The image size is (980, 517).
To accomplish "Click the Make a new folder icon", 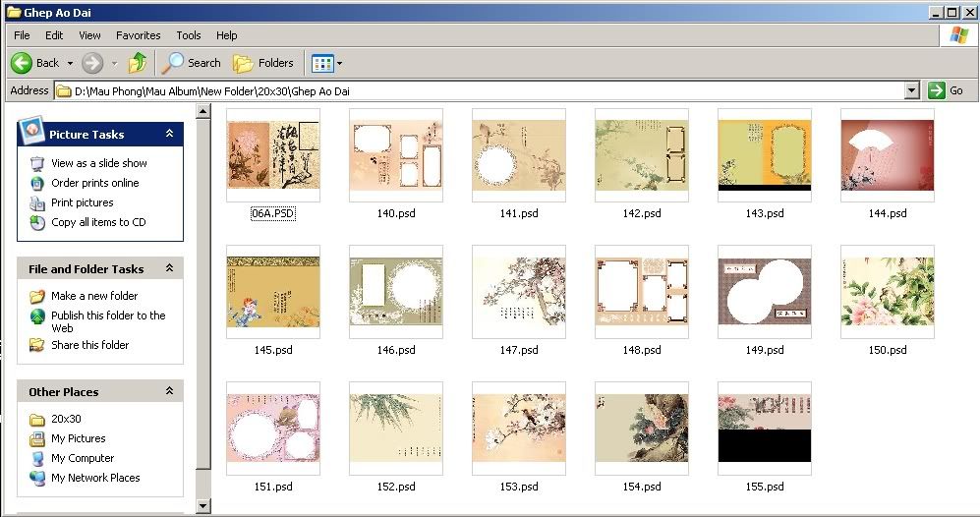I will coord(37,296).
